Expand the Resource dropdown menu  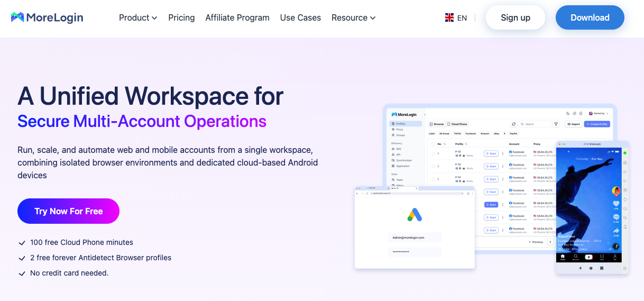353,17
